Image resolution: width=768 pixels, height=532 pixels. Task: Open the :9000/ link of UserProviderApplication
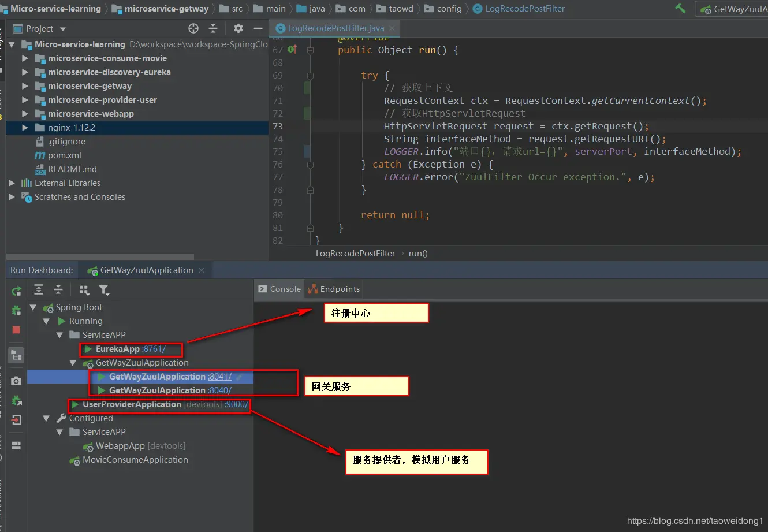point(236,404)
